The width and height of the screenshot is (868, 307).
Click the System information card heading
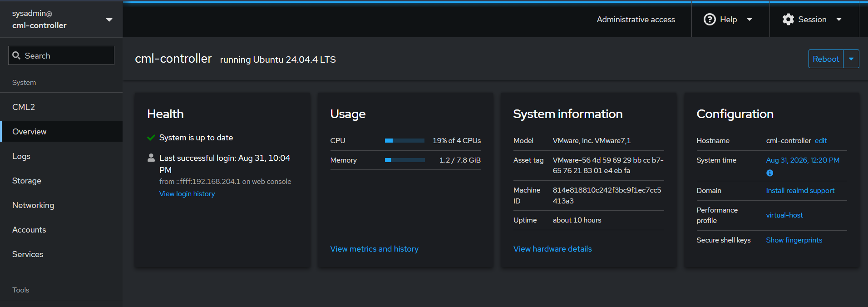pos(568,114)
